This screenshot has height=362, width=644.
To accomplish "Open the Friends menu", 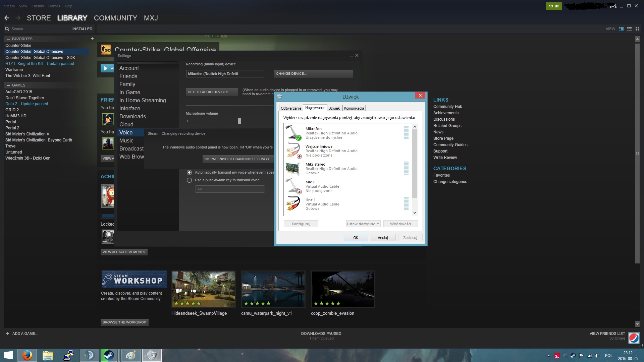I will coord(38,6).
